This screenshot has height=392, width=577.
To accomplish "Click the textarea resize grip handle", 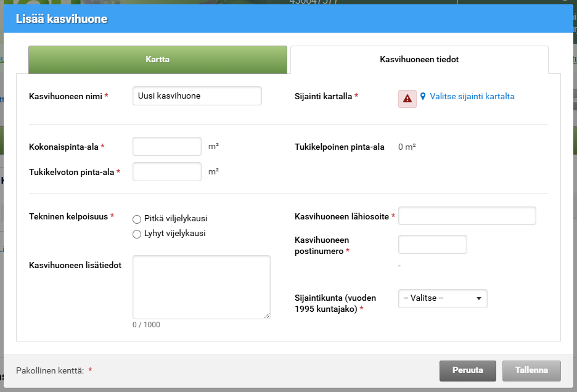I will point(267,316).
